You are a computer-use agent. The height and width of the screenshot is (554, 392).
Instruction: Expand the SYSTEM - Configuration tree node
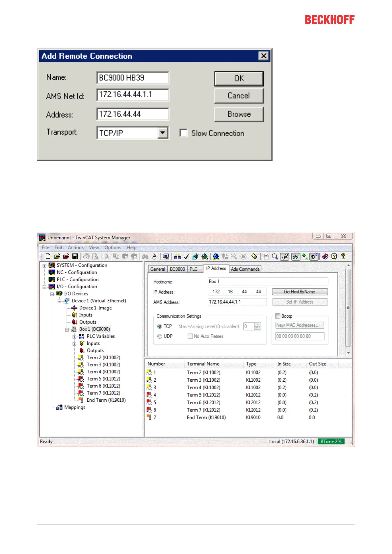(x=44, y=265)
